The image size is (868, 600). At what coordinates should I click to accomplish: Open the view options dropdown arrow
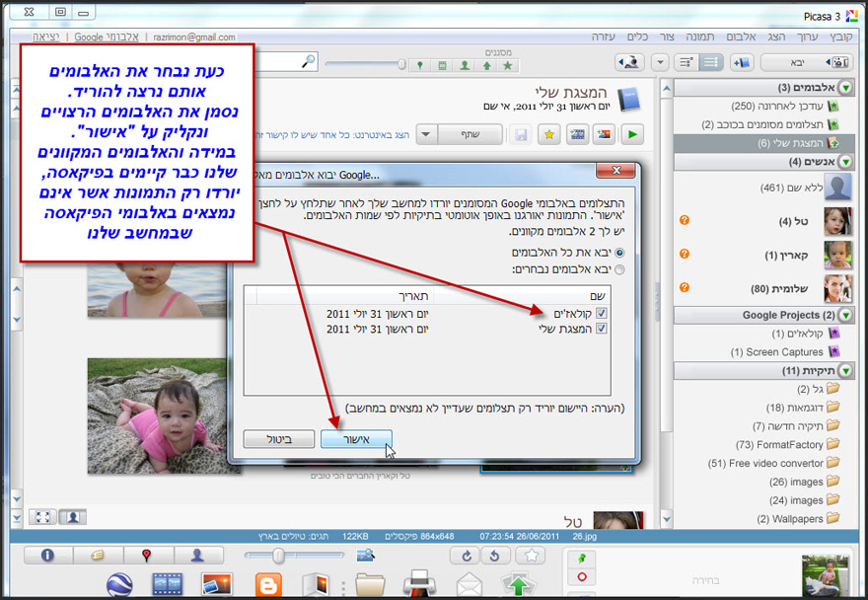(x=660, y=62)
